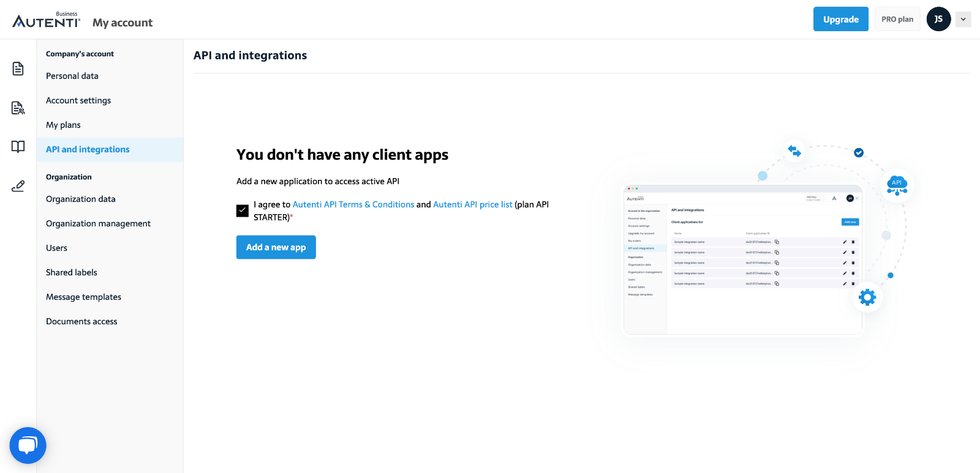Open the document-with-users icon in left rail
Image resolution: width=980 pixels, height=473 pixels.
coord(18,108)
